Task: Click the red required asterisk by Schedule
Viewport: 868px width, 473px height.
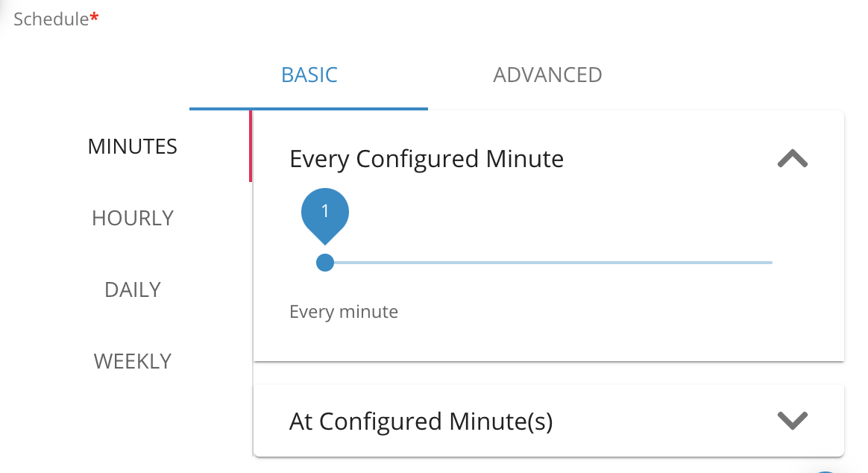Action: [95, 19]
